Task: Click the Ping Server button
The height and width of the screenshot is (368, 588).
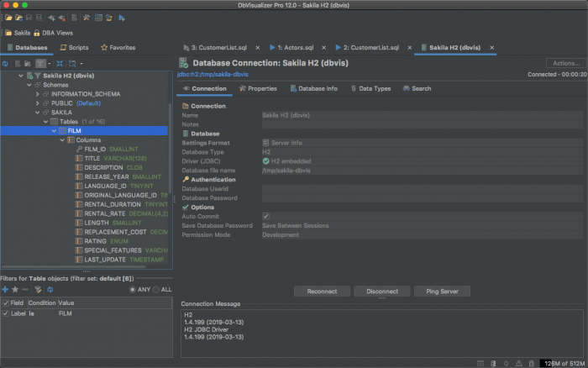Action: pyautogui.click(x=442, y=292)
